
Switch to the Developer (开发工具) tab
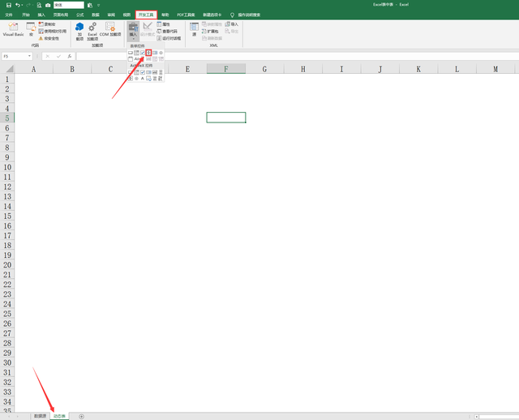coord(146,15)
